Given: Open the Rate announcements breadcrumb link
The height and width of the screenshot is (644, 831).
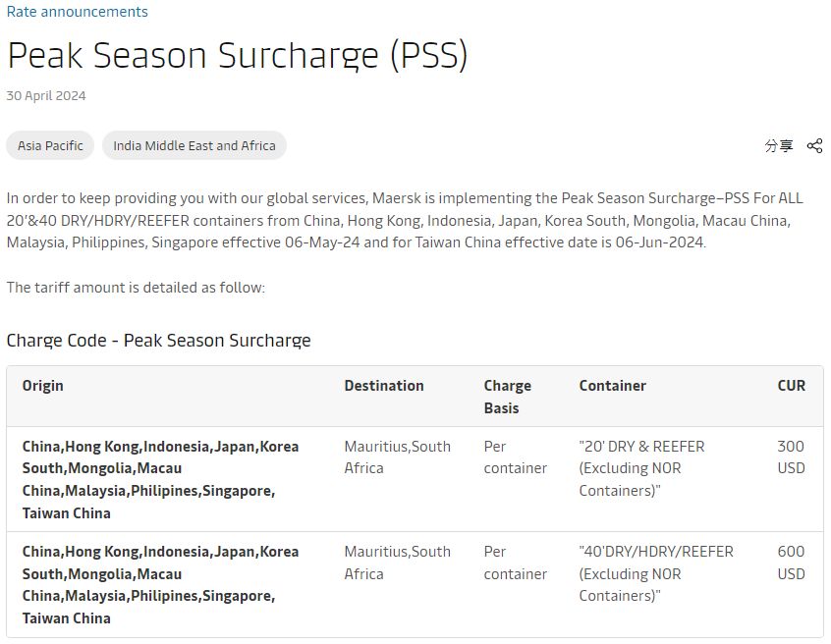Looking at the screenshot, I should (78, 12).
